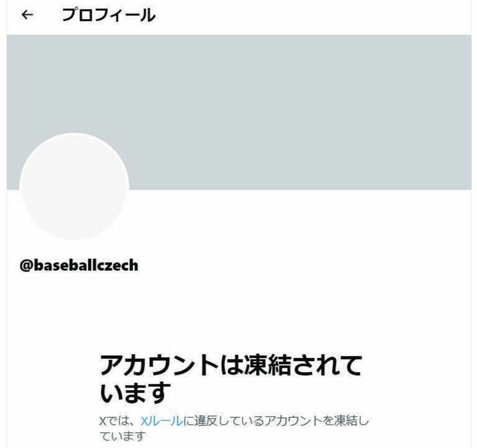
Task: Open the Xルール link
Action: 162,421
